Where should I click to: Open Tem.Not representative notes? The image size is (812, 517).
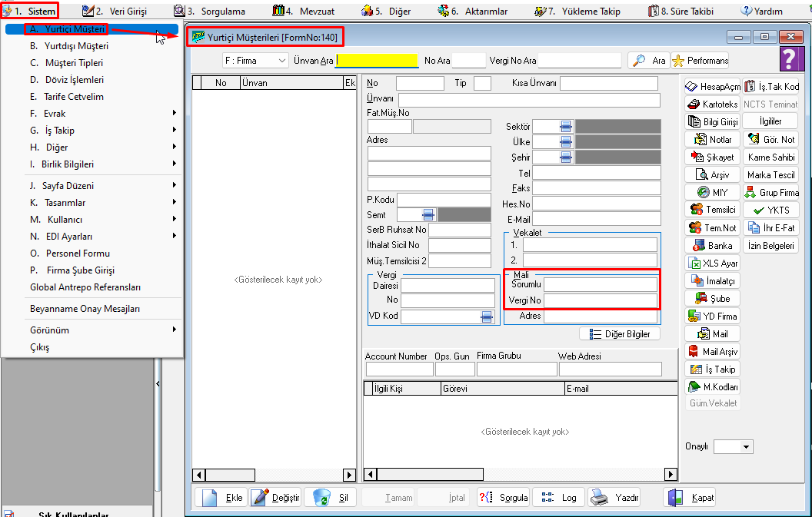(713, 227)
